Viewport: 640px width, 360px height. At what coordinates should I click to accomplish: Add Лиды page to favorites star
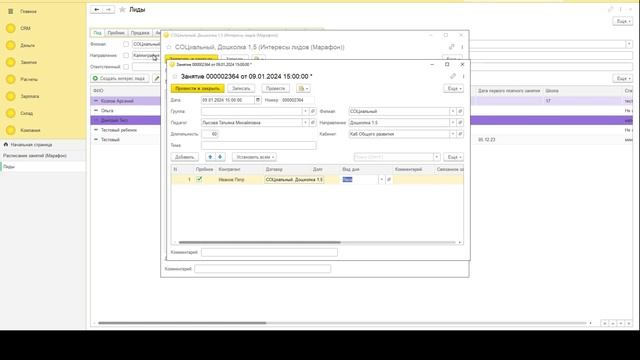click(122, 9)
